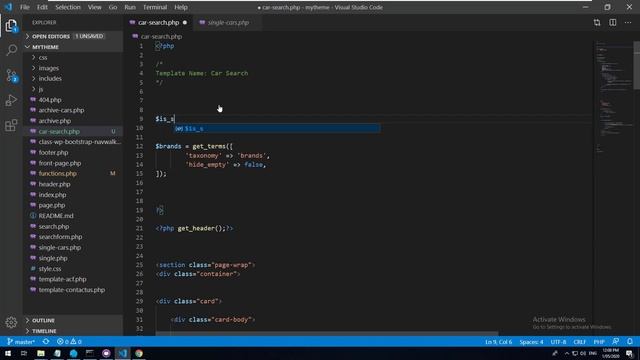This screenshot has height=360, width=640.
Task: Open the Help menu
Action: [x=181, y=7]
